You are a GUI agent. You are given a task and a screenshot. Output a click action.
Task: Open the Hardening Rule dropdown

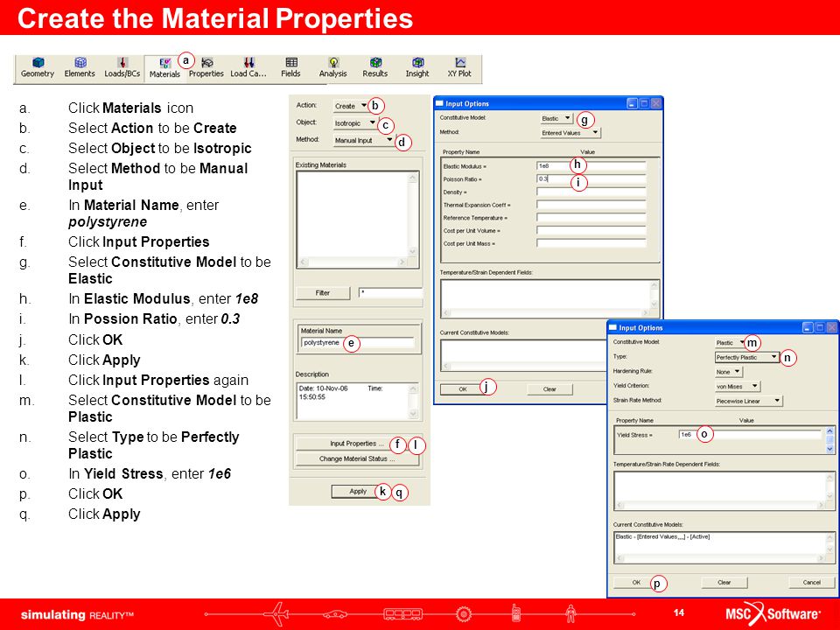728,372
